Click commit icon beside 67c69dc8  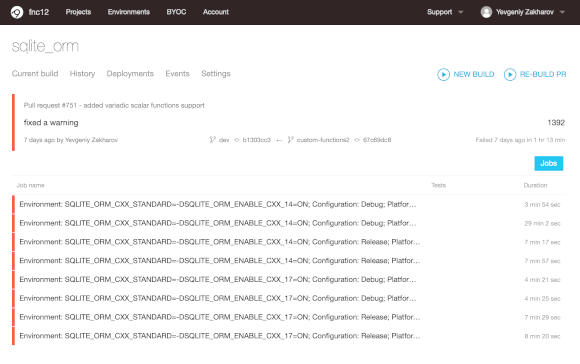(357, 140)
